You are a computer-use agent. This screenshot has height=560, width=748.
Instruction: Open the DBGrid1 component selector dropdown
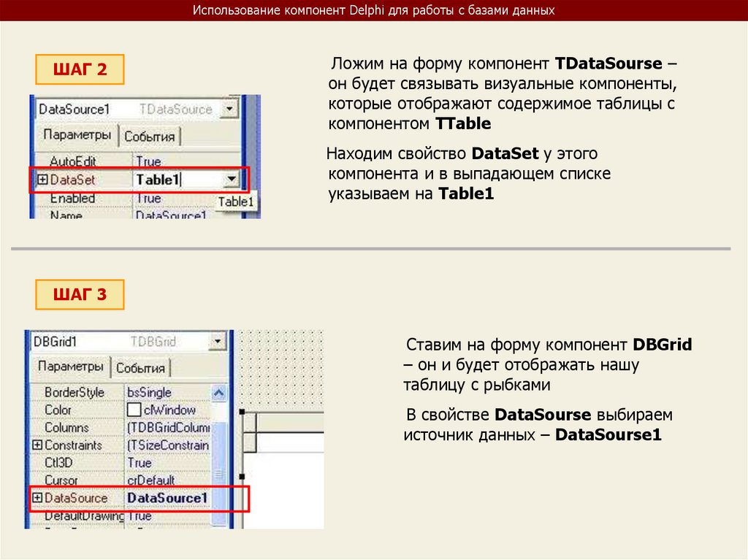pos(218,342)
